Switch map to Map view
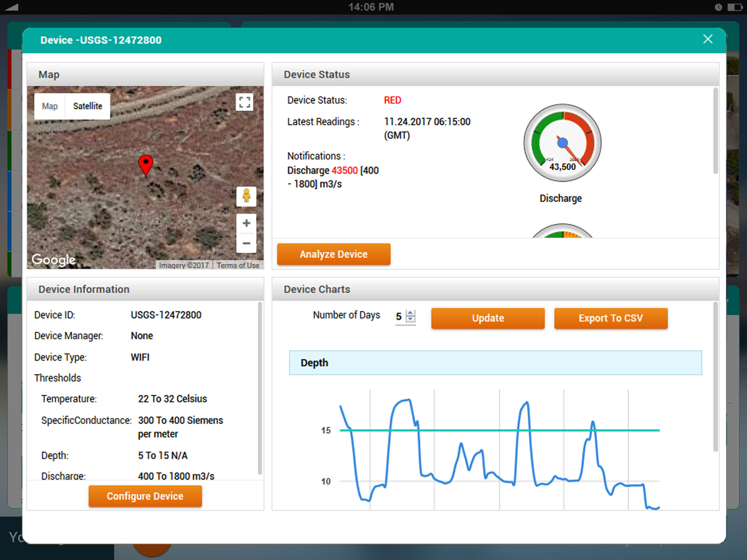Viewport: 747px width, 560px height. point(50,106)
